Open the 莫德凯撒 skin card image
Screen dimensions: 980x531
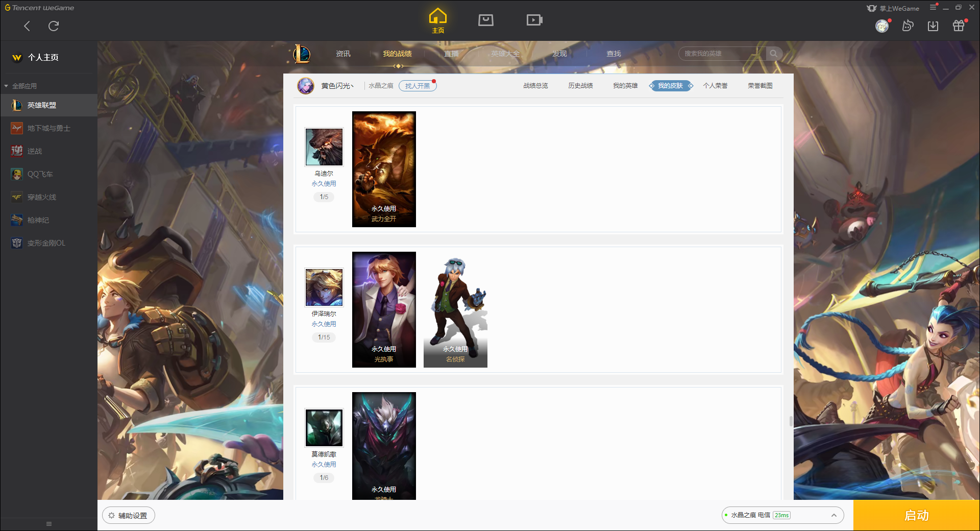pyautogui.click(x=384, y=446)
